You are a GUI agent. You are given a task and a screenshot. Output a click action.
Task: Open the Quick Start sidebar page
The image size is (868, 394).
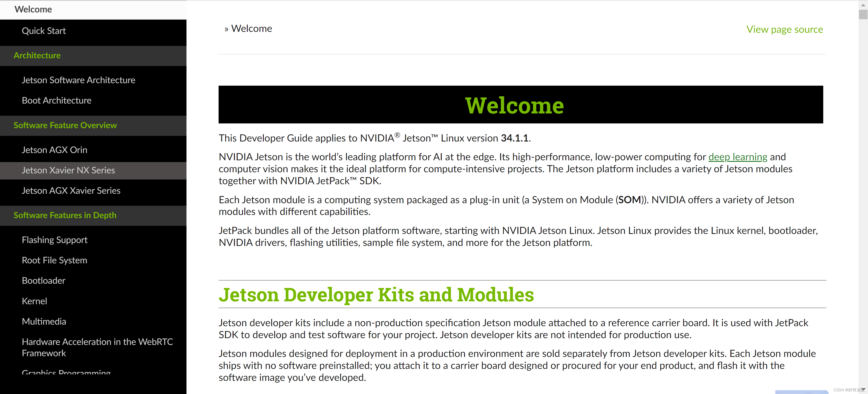tap(44, 31)
